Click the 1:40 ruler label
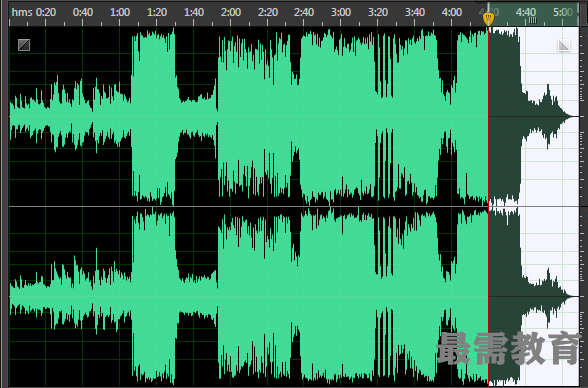588x388 pixels. (x=194, y=12)
